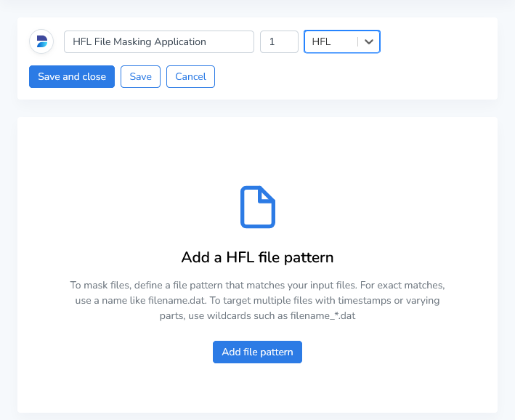Click the 'To mask files' sentence start
The width and height of the screenshot is (515, 420).
(97, 284)
